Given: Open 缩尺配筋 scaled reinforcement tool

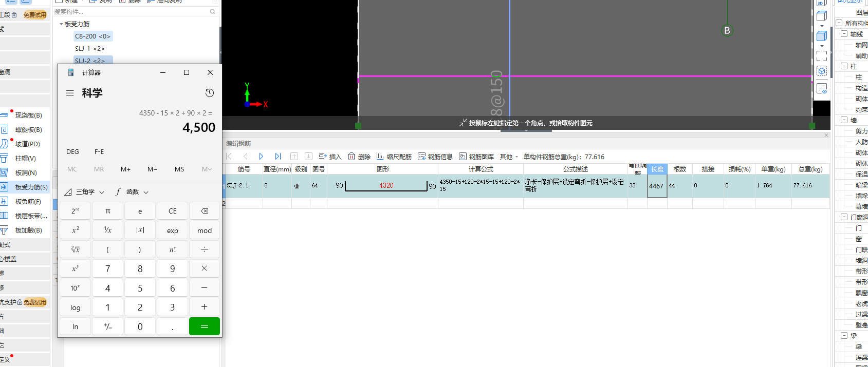Looking at the screenshot, I should 394,157.
